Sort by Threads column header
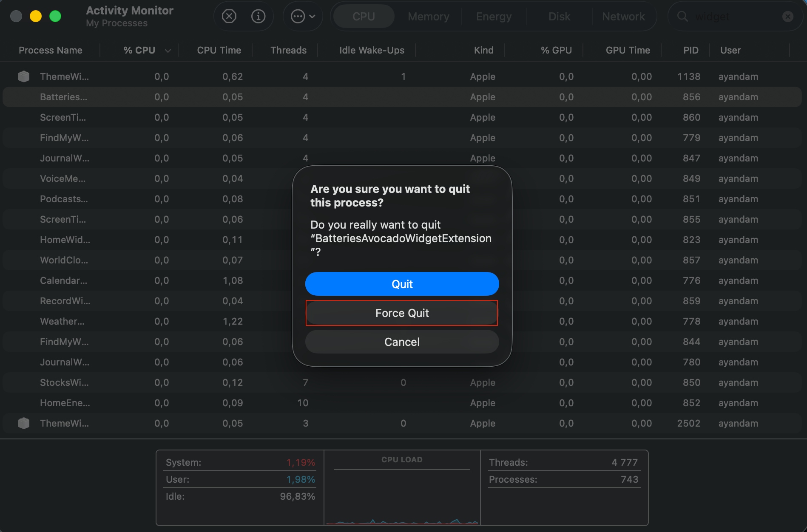 pos(288,50)
